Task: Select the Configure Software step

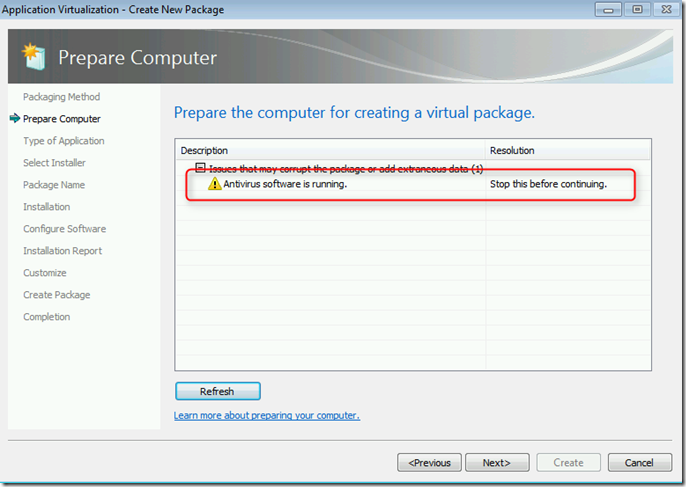Action: click(x=64, y=229)
